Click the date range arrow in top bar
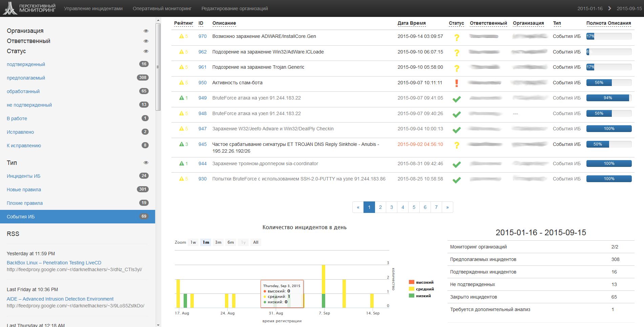The width and height of the screenshot is (644, 327). pyautogui.click(x=609, y=8)
